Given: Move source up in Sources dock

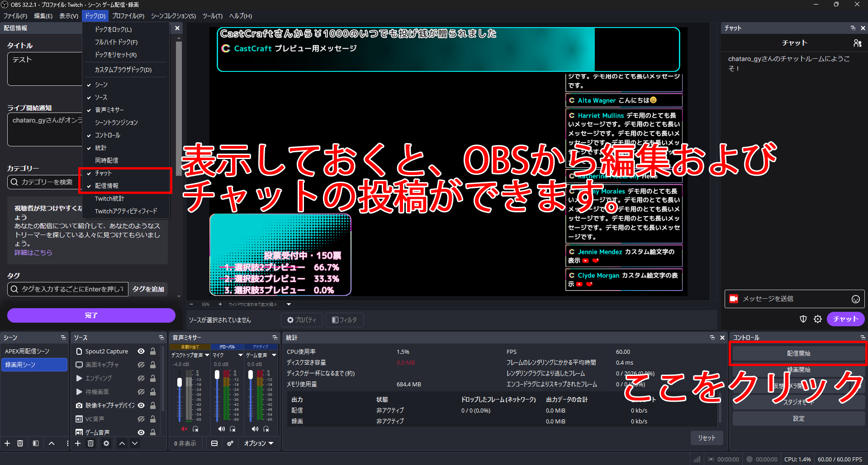Looking at the screenshot, I should click(122, 443).
